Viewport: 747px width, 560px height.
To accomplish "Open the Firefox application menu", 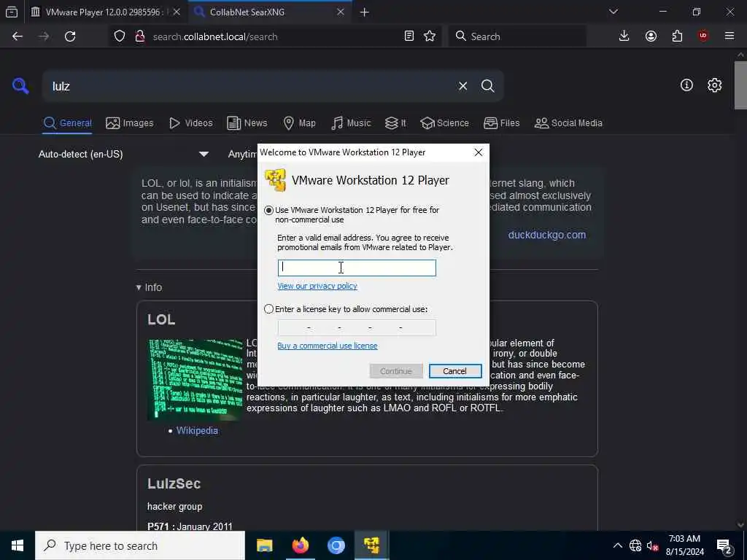I will tap(729, 36).
